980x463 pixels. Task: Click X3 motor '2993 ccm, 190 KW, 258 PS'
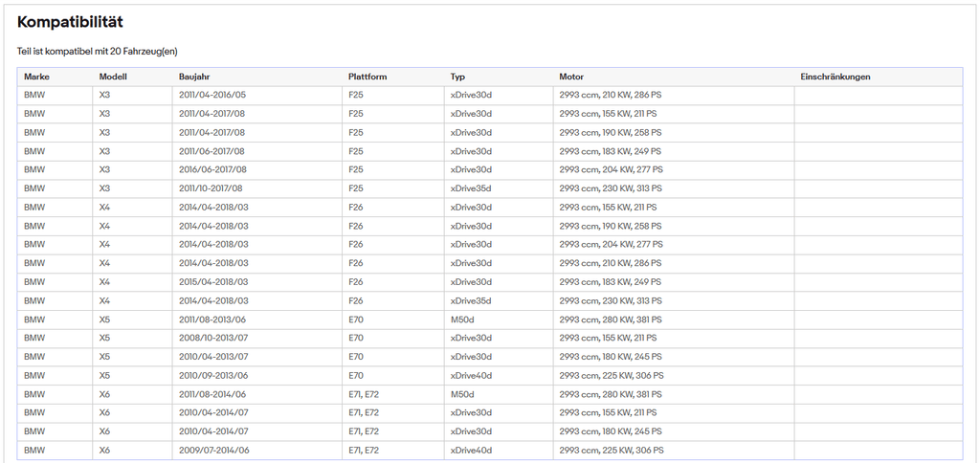pyautogui.click(x=610, y=132)
